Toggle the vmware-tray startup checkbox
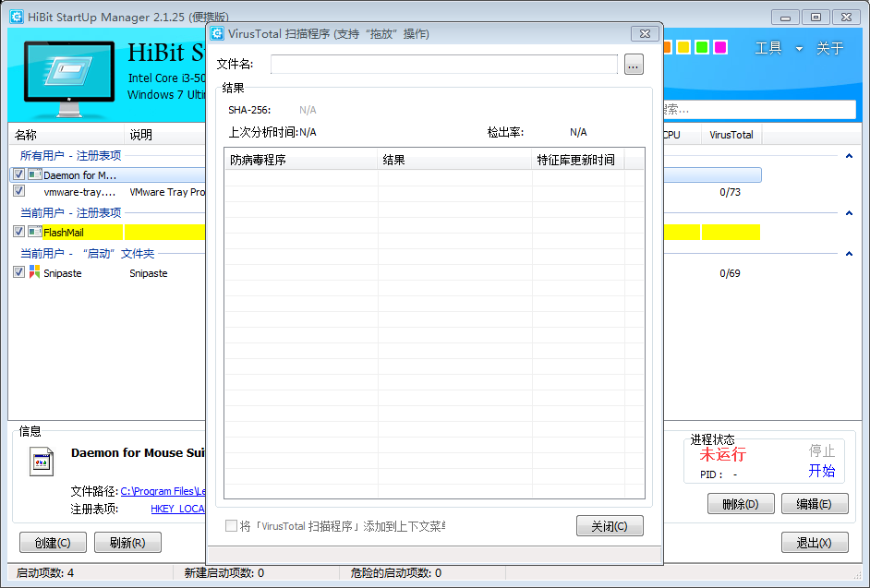Viewport: 870px width, 588px height. (18, 191)
